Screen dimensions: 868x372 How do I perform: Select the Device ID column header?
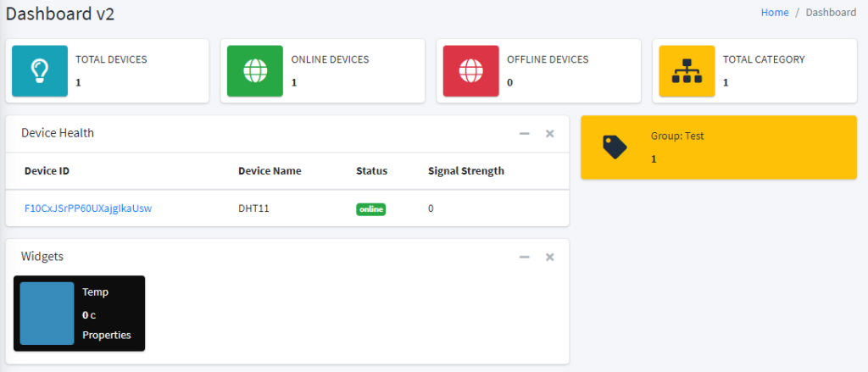coord(47,171)
